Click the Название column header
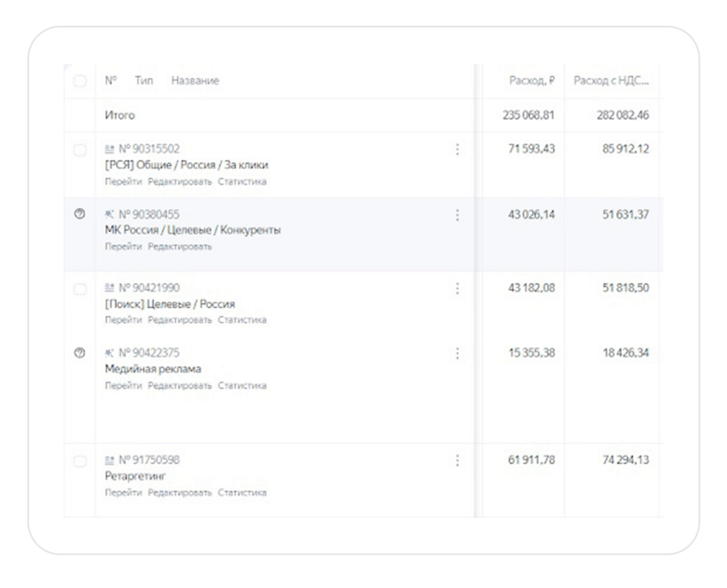Viewport: 727px width, 588px height. [x=195, y=81]
